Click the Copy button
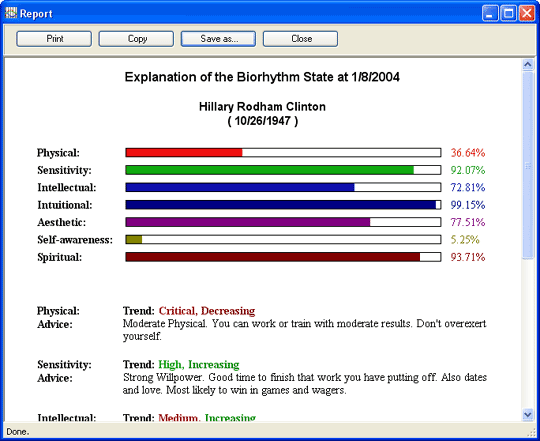This screenshot has width=540, height=441. click(x=136, y=39)
